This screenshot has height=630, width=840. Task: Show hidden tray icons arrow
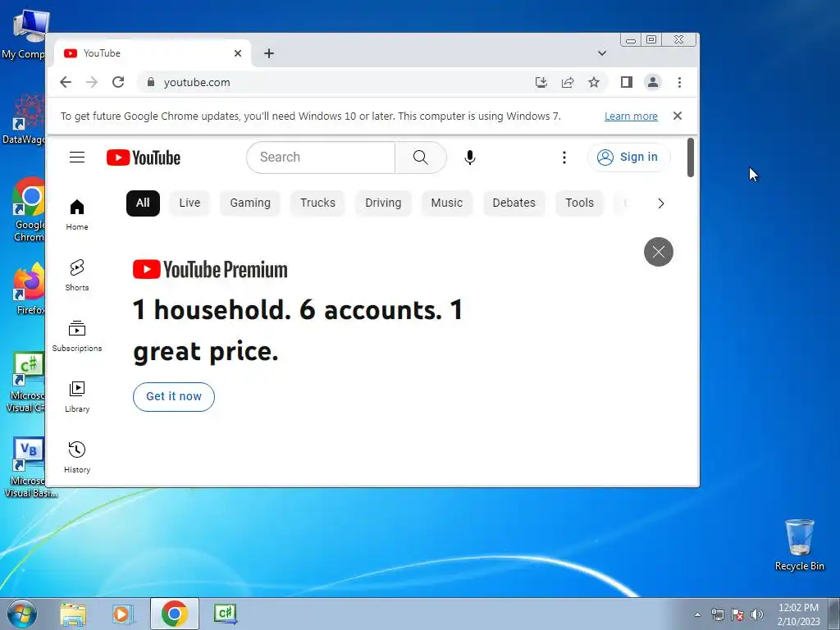697,614
